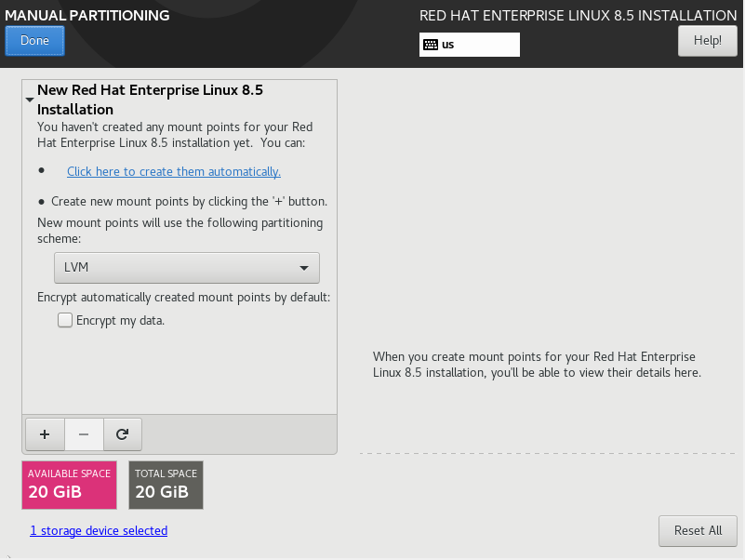
Task: Click the plus icon to add mount point
Action: pyautogui.click(x=45, y=434)
